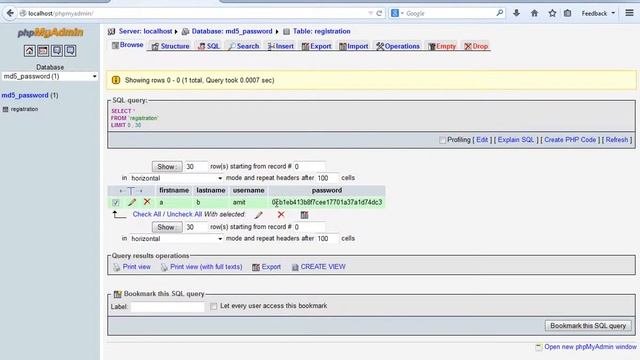
Task: Click Create PHP Code link
Action: [x=570, y=140]
